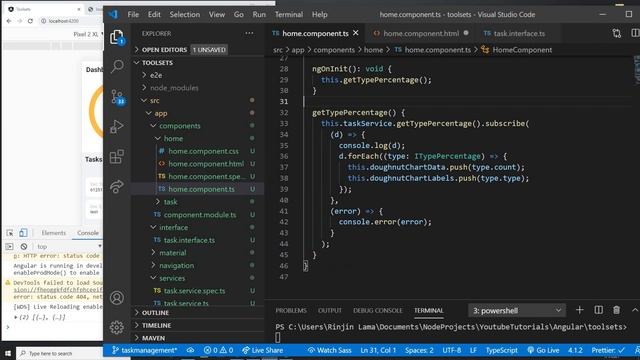This screenshot has height=360, width=640.
Task: Split the editor to the right
Action: [x=635, y=33]
